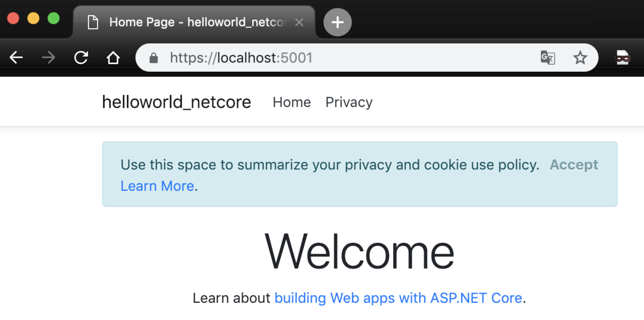Click the browser back arrow
The height and width of the screenshot is (320, 644).
pyautogui.click(x=17, y=57)
